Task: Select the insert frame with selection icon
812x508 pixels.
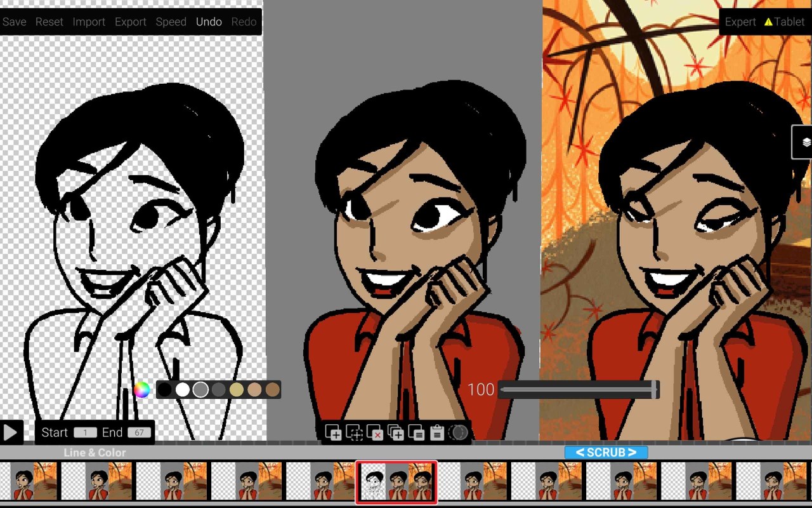Action: click(354, 433)
